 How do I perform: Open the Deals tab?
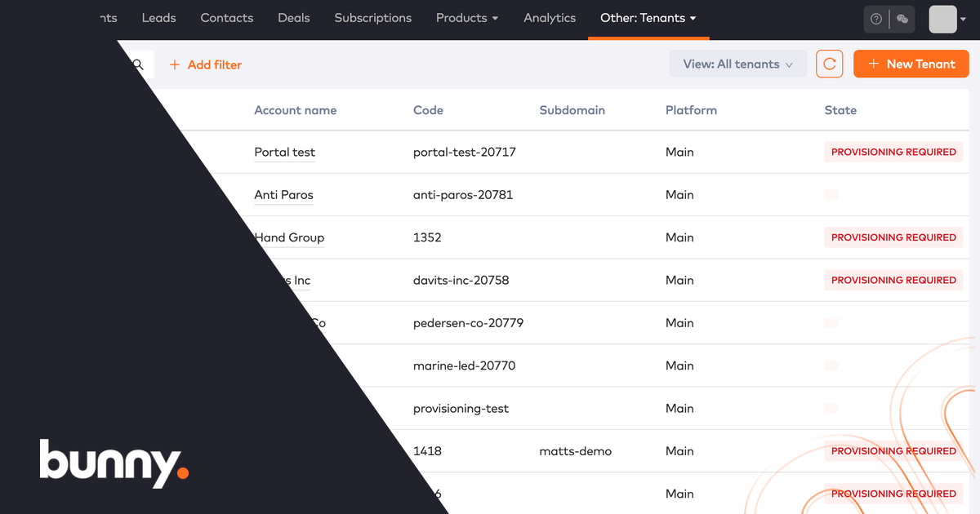coord(294,18)
